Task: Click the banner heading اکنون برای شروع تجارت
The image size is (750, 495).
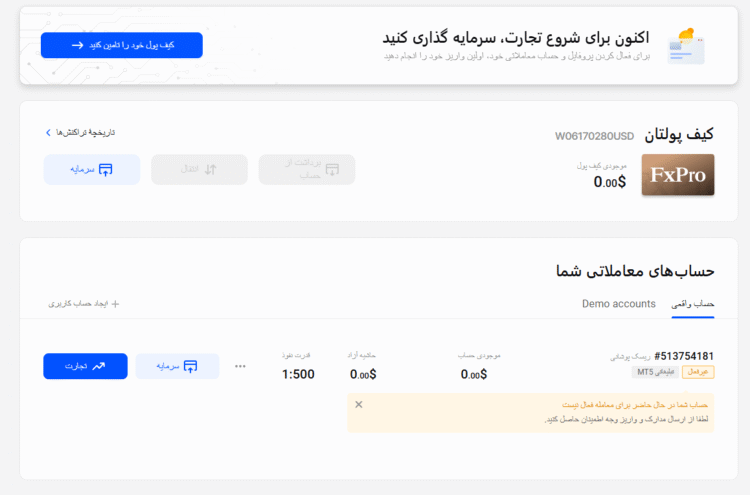Action: pyautogui.click(x=516, y=37)
